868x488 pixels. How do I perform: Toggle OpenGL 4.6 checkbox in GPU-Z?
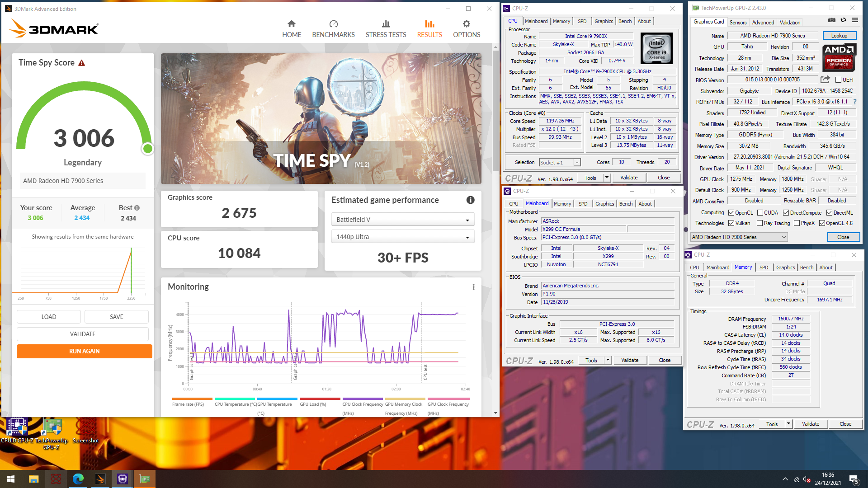click(822, 223)
